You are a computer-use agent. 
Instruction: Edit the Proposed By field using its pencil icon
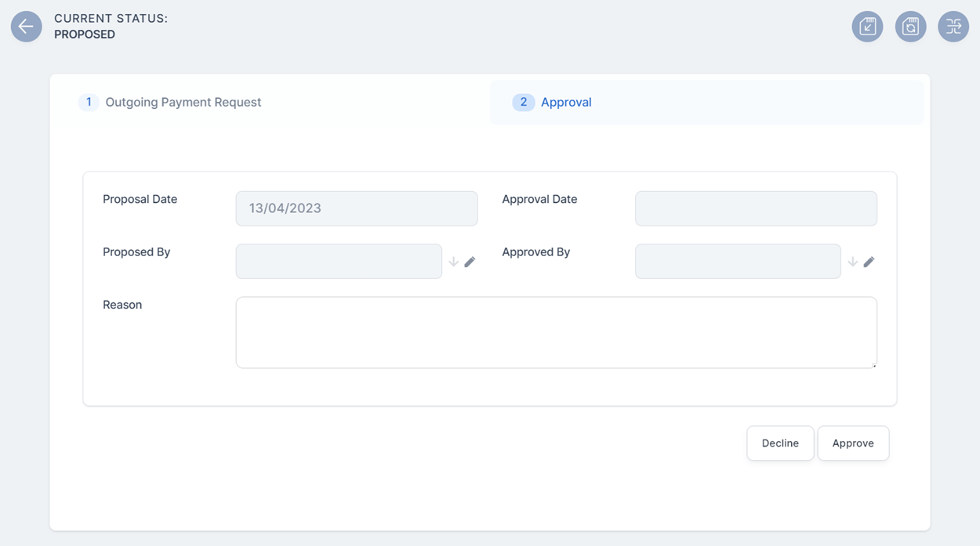[x=471, y=261]
